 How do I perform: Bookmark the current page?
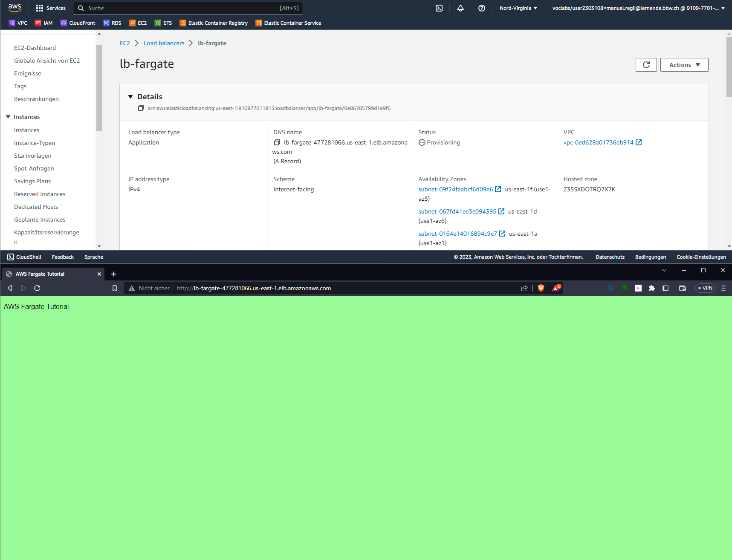[x=115, y=289]
